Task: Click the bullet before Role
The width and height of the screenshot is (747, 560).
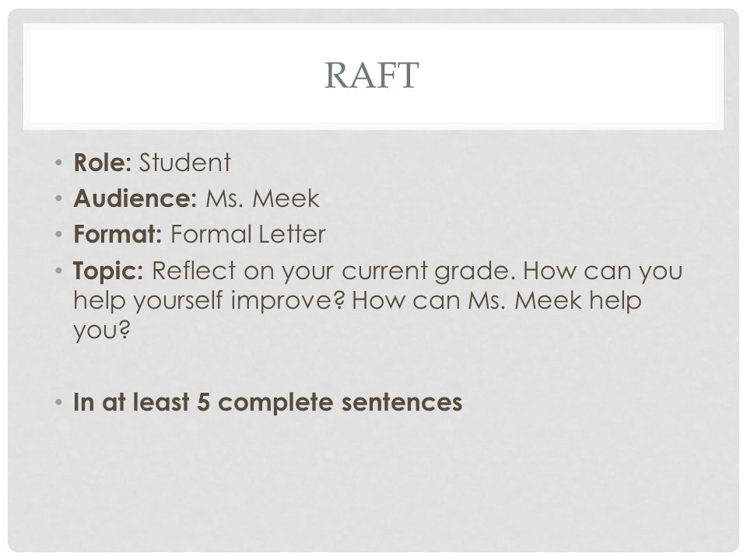Action: [58, 163]
